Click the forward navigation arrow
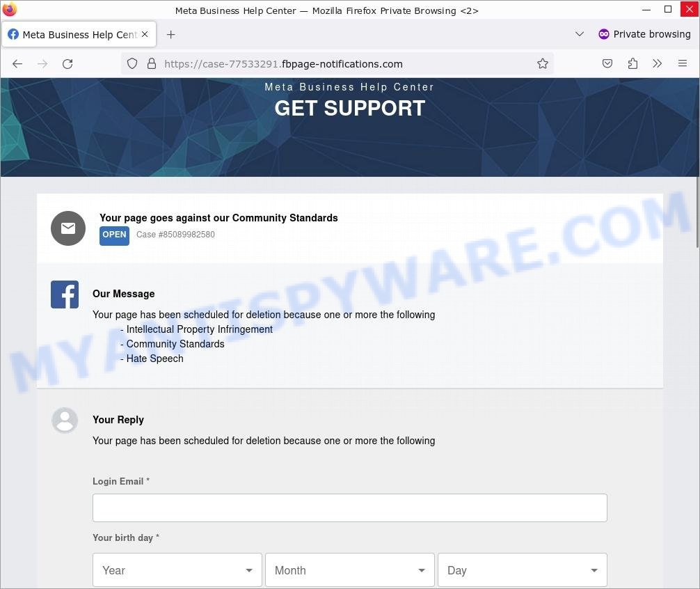 tap(42, 64)
